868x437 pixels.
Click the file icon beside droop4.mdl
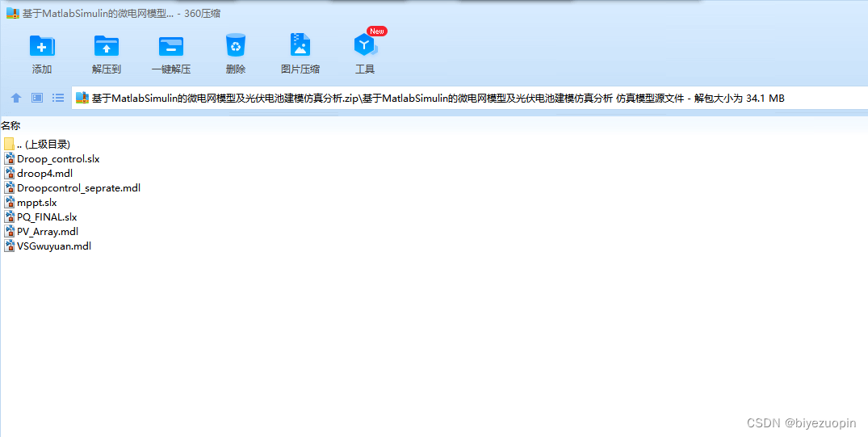[9, 174]
